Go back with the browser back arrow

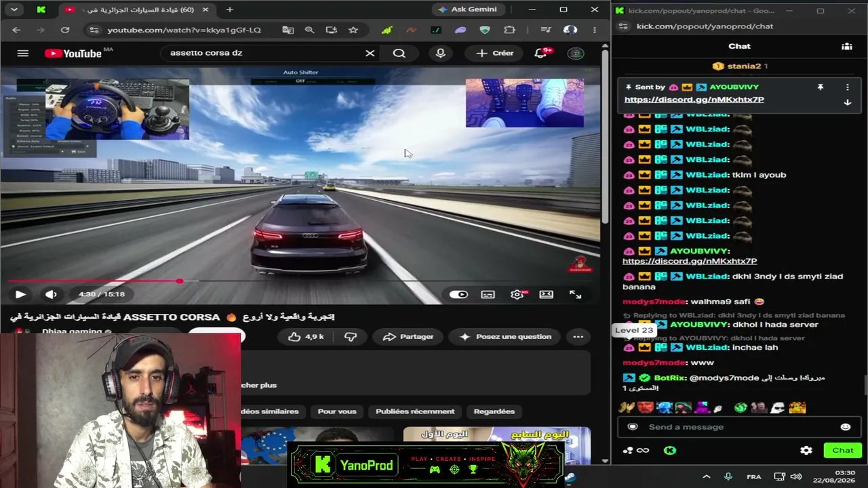coord(16,30)
